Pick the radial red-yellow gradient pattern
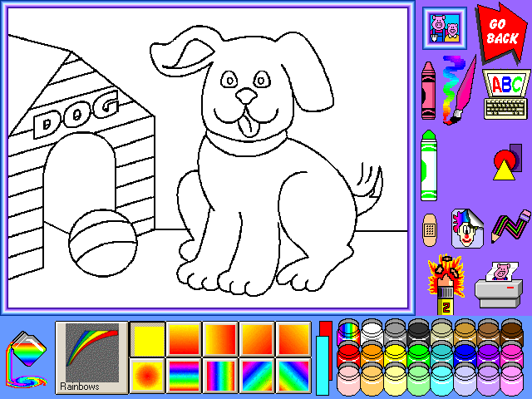Image resolution: width=532 pixels, height=399 pixels. [x=147, y=375]
